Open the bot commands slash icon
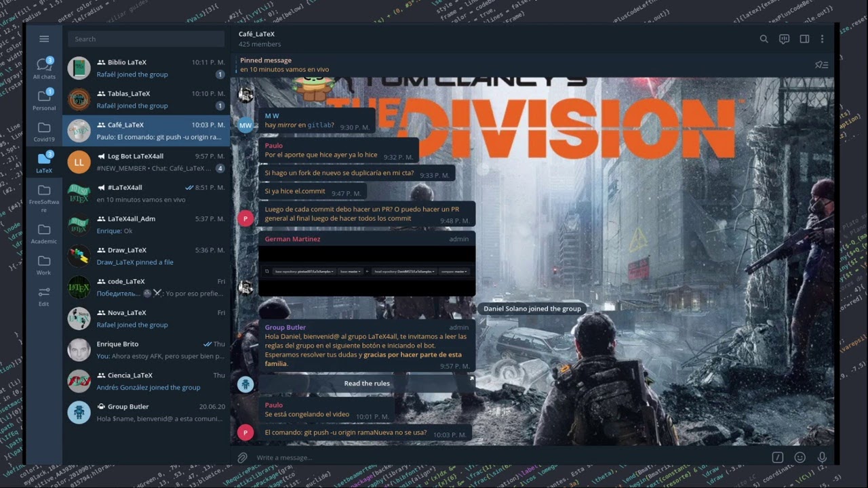This screenshot has width=868, height=488. pyautogui.click(x=778, y=457)
